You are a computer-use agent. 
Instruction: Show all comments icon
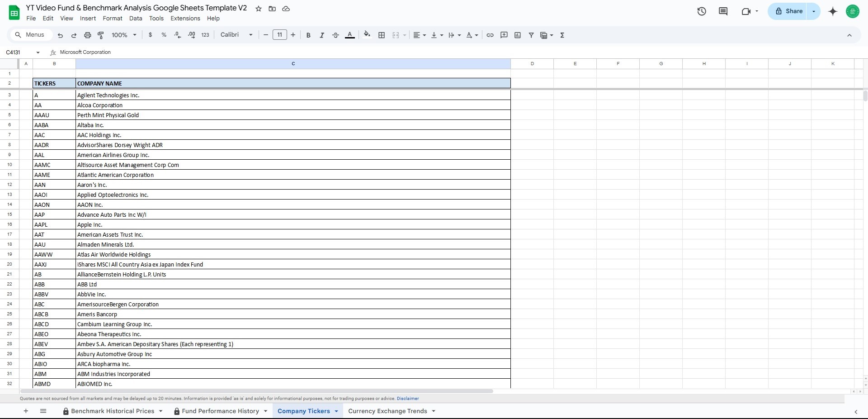723,11
